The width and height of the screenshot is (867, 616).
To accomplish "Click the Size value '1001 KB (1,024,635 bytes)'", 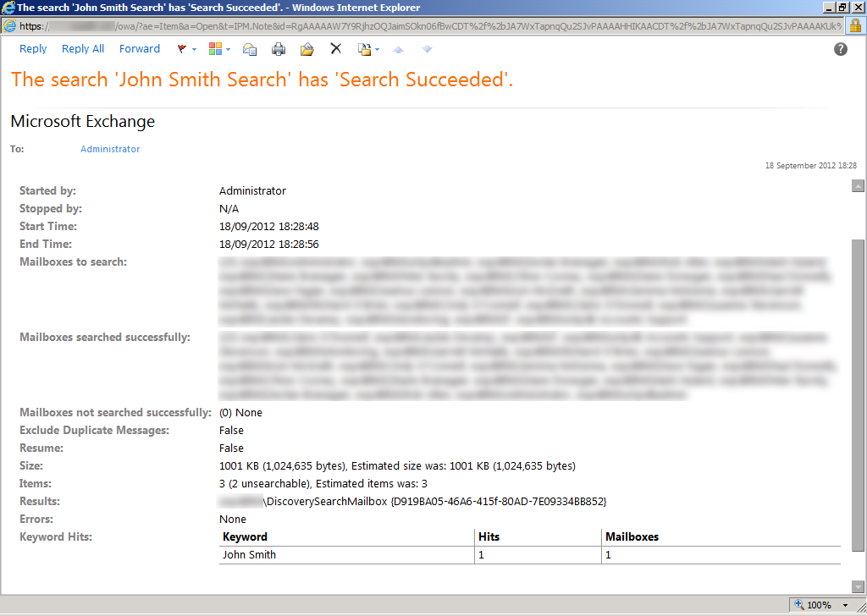I will (x=283, y=465).
